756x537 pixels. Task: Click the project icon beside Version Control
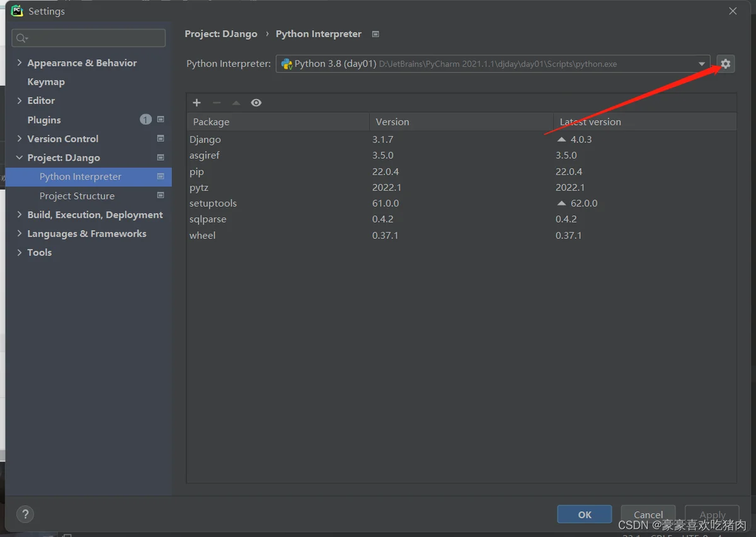(161, 138)
